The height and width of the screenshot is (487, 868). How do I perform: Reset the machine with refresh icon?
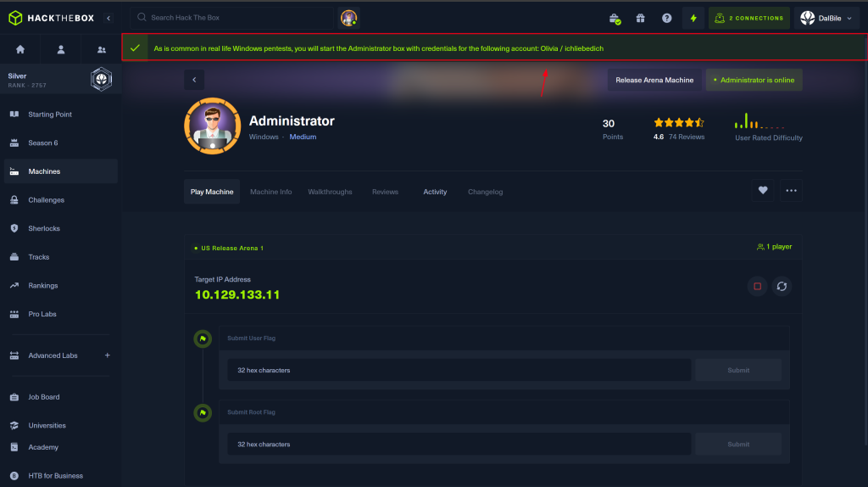pyautogui.click(x=782, y=287)
